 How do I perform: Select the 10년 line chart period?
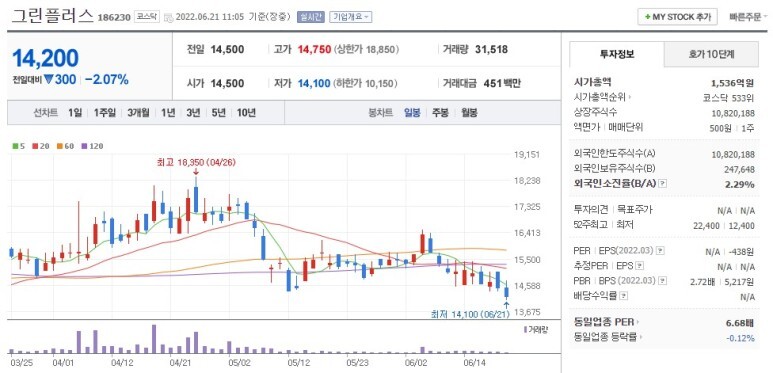coord(246,113)
